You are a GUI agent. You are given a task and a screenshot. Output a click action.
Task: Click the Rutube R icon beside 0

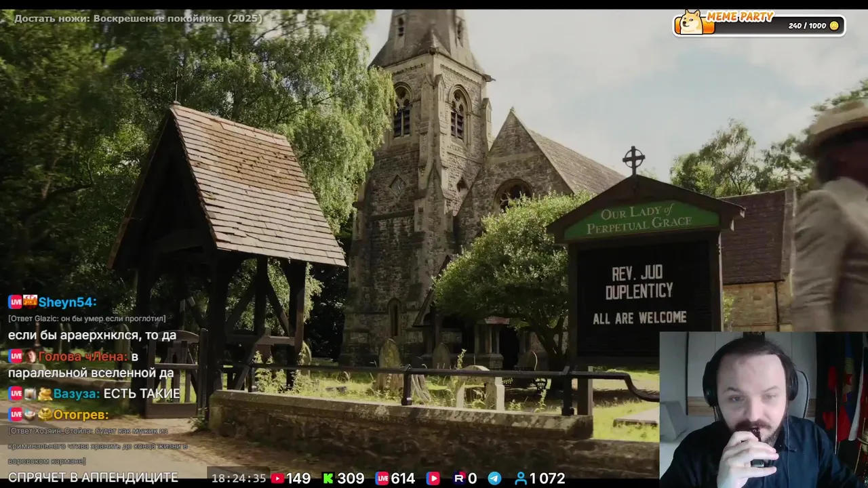[459, 479]
